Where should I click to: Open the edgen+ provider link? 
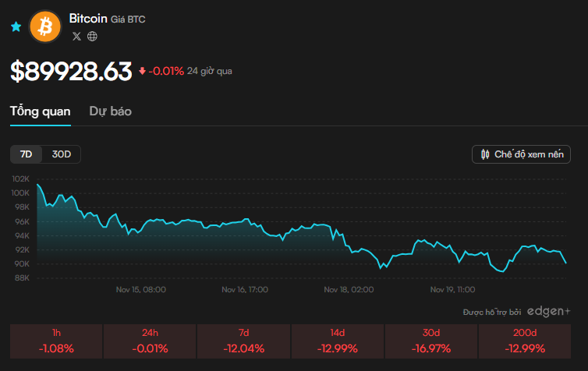[x=549, y=312]
